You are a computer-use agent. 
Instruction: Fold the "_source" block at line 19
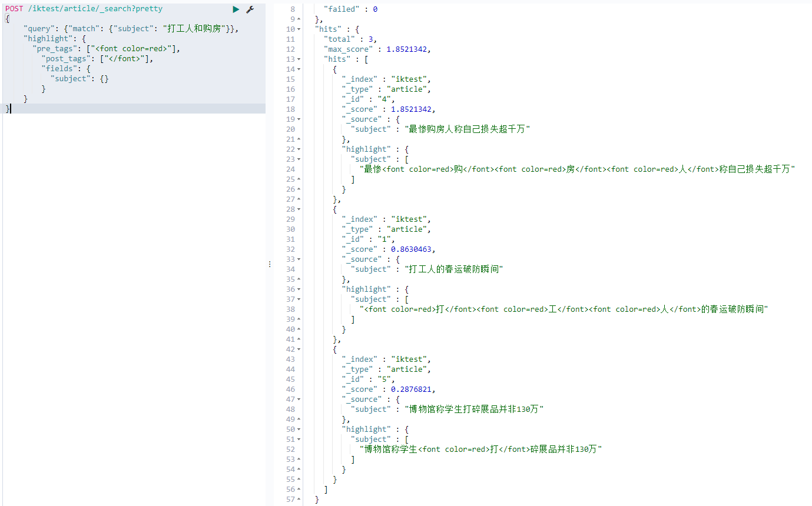pyautogui.click(x=299, y=119)
